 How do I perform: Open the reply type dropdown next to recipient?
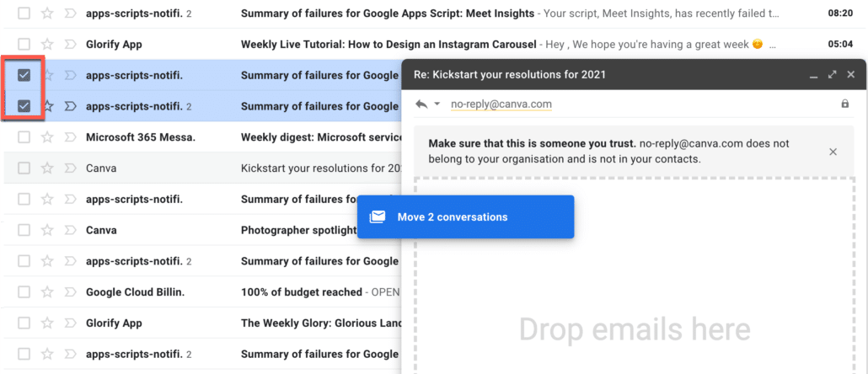437,104
